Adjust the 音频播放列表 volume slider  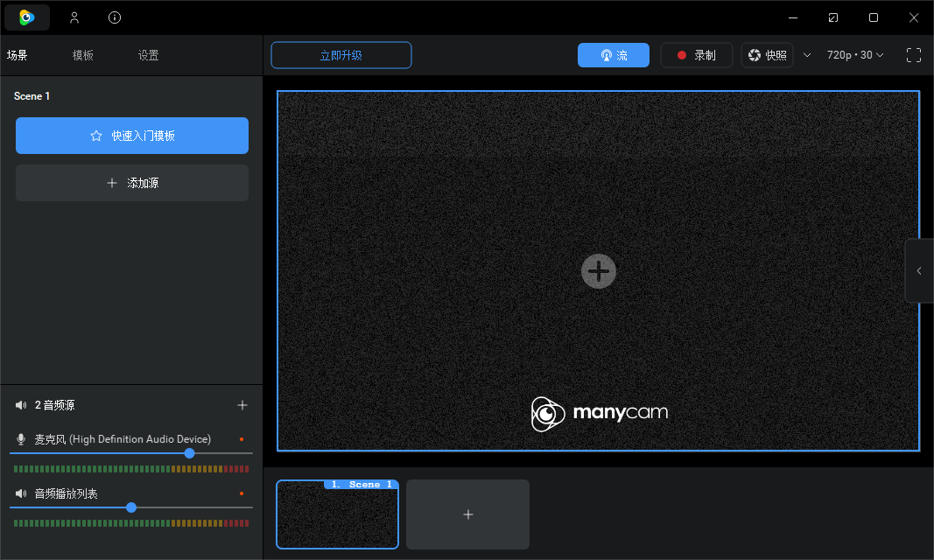(131, 507)
